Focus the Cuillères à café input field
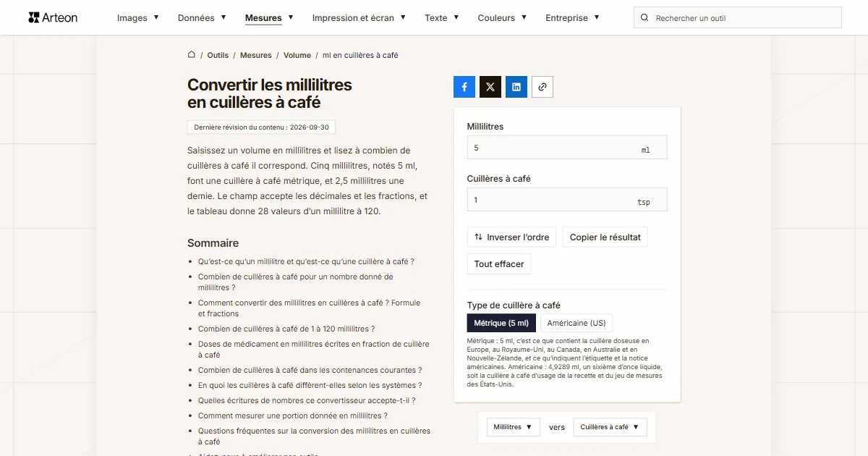868x456 pixels. click(x=567, y=200)
